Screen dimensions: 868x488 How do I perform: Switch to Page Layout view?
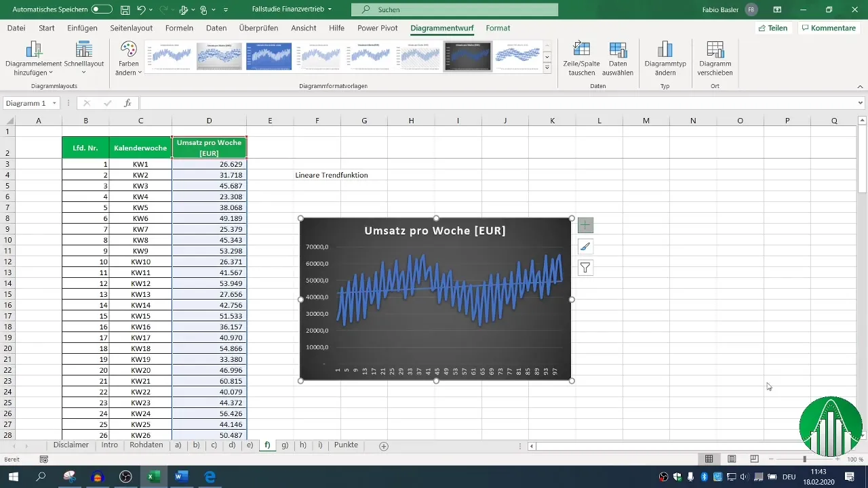click(732, 459)
